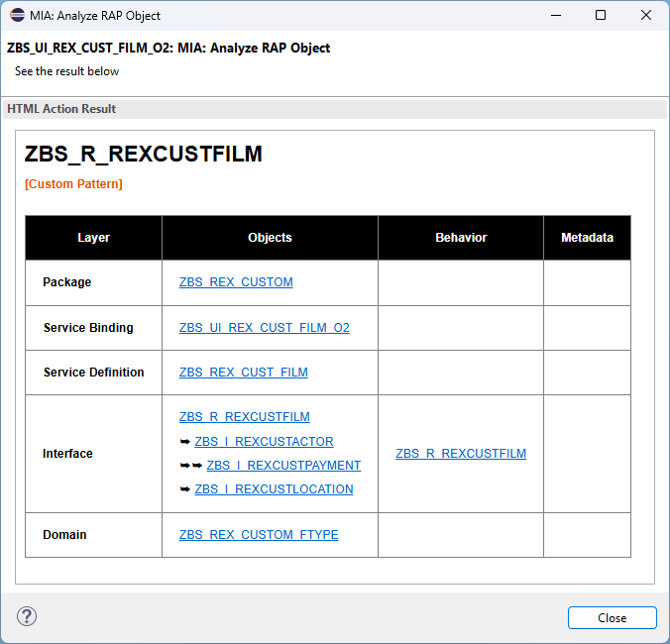Click the ZBS_R_REXCUSTFILM page heading
The width and height of the screenshot is (670, 644).
pos(143,154)
